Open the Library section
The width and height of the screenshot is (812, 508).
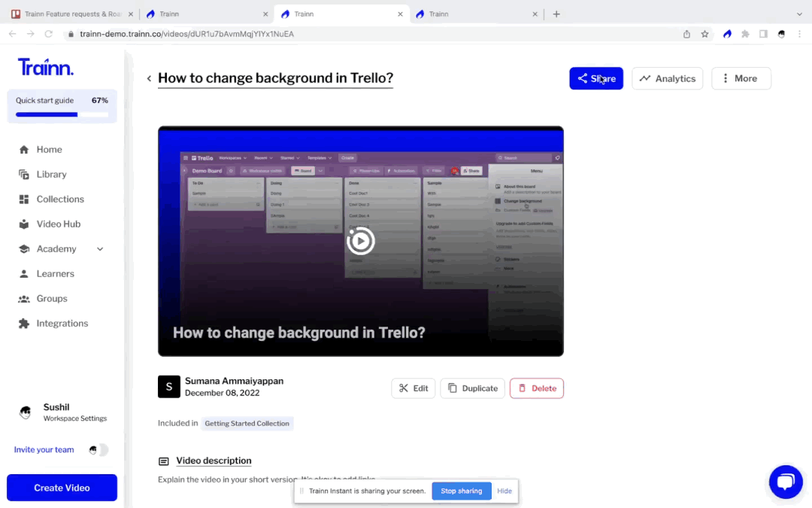coord(51,174)
